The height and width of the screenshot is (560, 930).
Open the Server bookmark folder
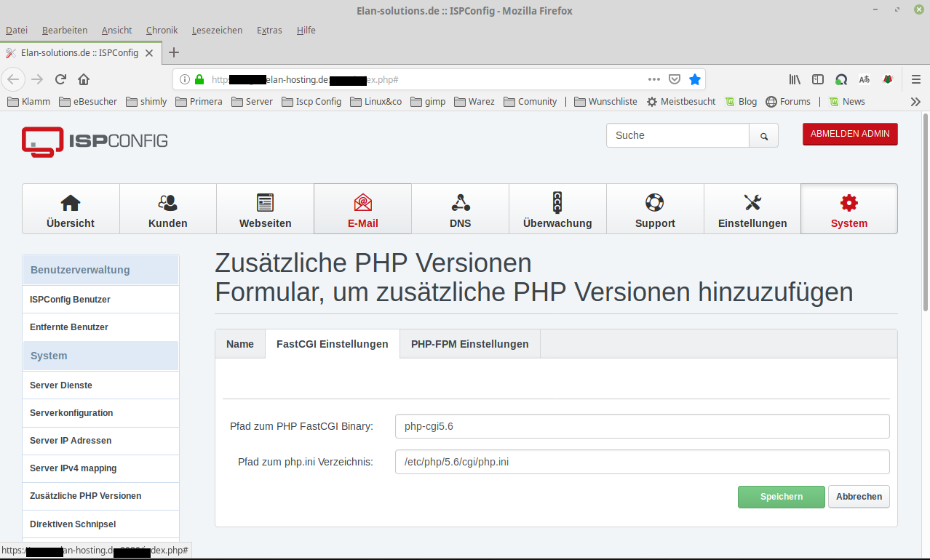pyautogui.click(x=253, y=102)
